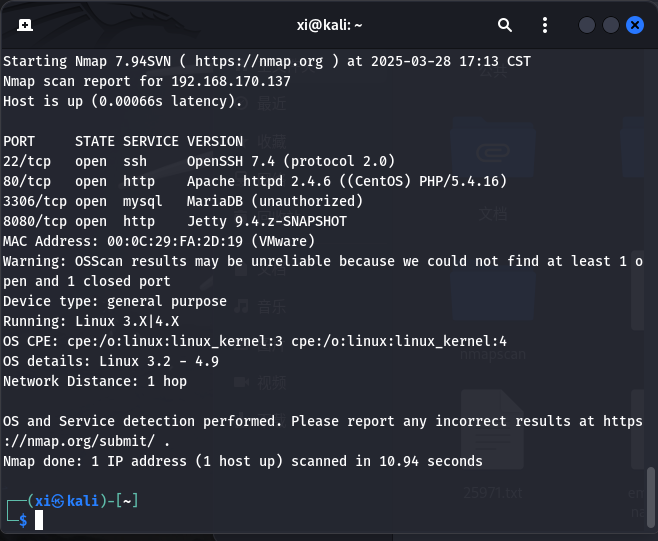The height and width of the screenshot is (541, 658).
Task: Close the xi@kali terminal window
Action: coord(635,25)
